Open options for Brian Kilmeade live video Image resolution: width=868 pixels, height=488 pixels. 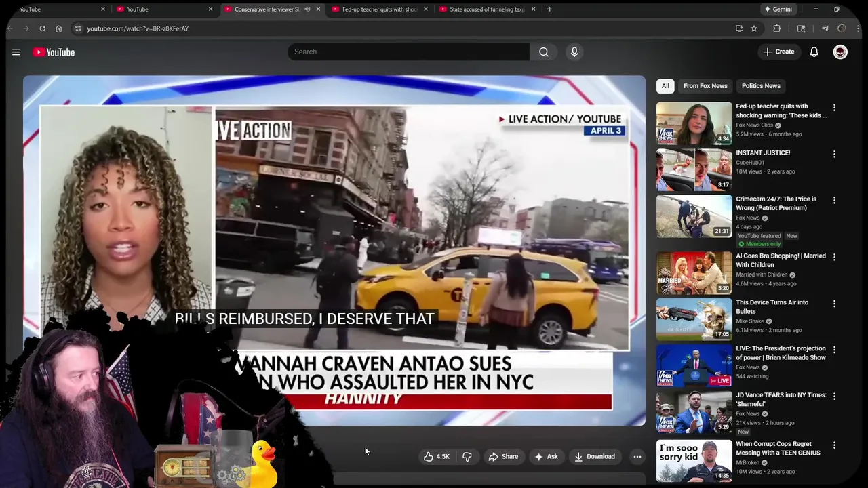coord(834,350)
